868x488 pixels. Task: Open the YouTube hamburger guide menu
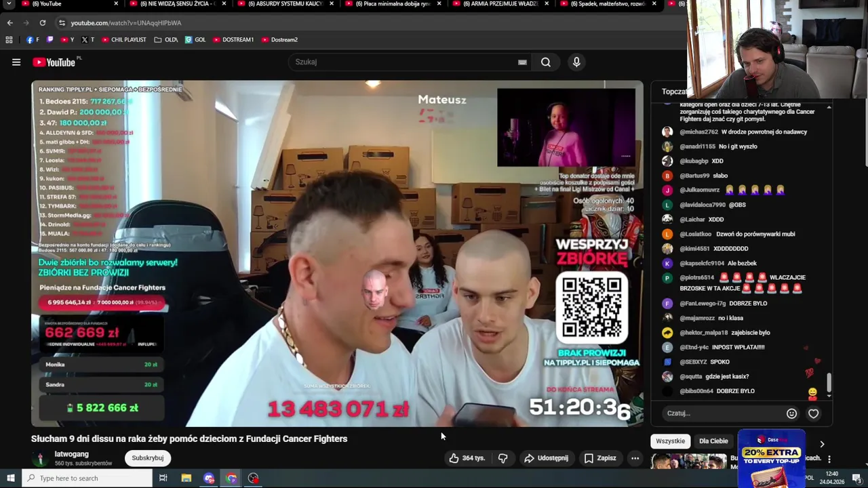tap(16, 62)
